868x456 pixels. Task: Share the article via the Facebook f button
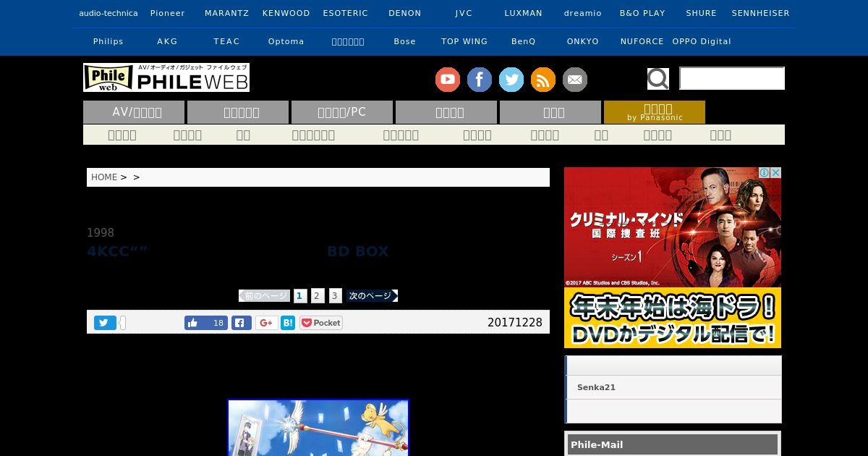pos(242,323)
